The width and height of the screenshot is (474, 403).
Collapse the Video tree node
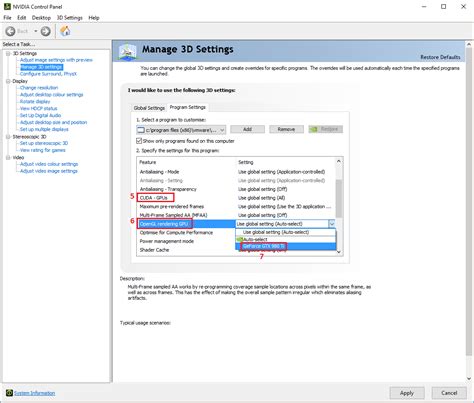point(8,157)
